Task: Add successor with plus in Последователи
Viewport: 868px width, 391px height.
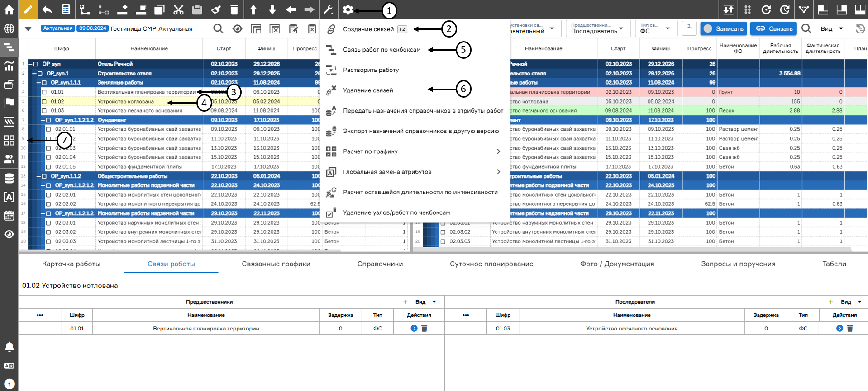Action: [831, 302]
